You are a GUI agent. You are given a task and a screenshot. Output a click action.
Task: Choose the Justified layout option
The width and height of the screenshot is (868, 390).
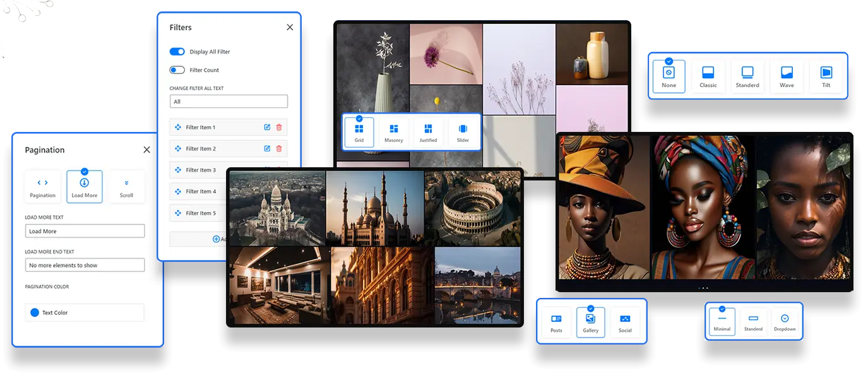[428, 129]
